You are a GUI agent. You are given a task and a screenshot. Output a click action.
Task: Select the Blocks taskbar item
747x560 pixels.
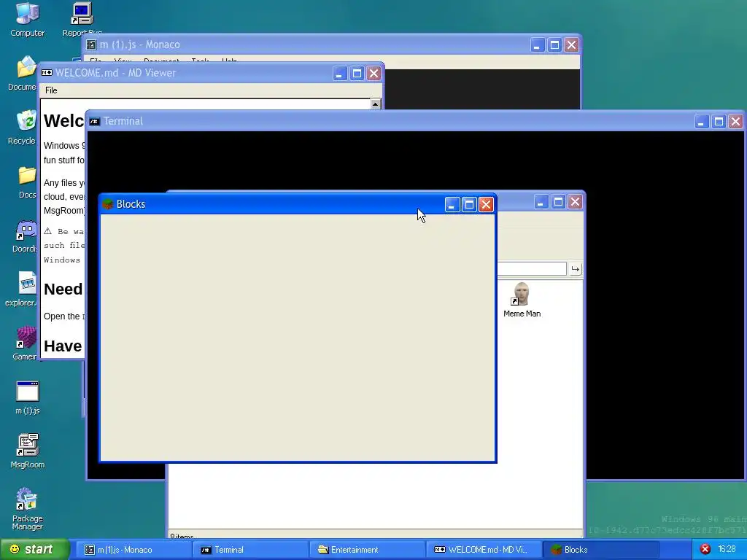pyautogui.click(x=600, y=550)
